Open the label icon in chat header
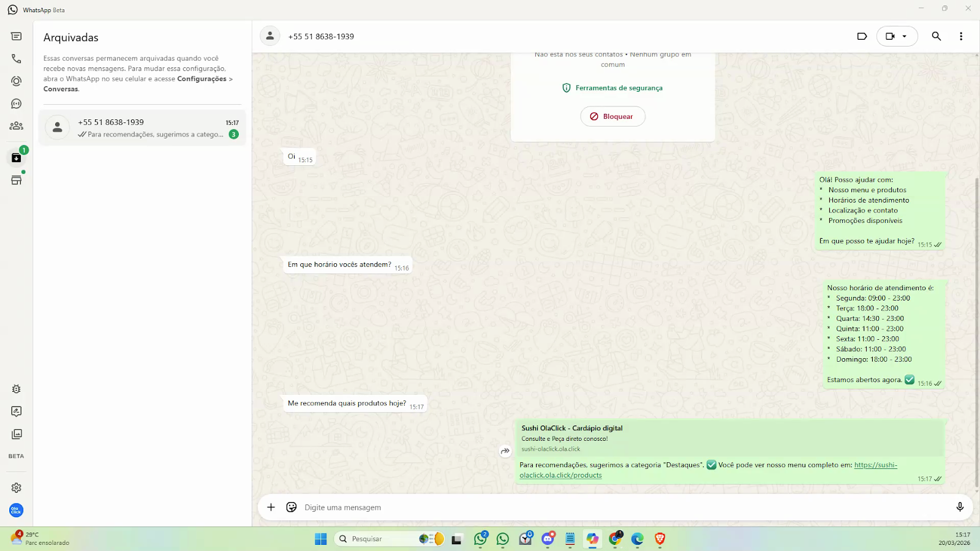The image size is (980, 551). [862, 36]
